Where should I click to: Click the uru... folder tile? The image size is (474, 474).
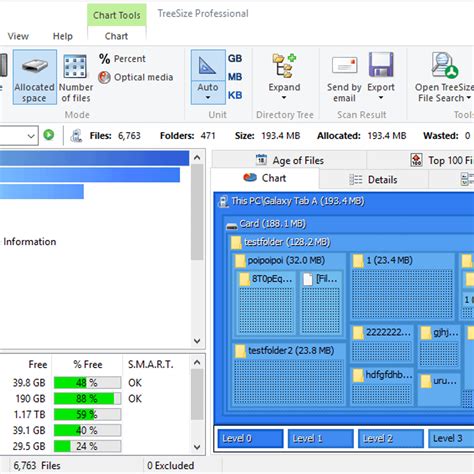439,390
